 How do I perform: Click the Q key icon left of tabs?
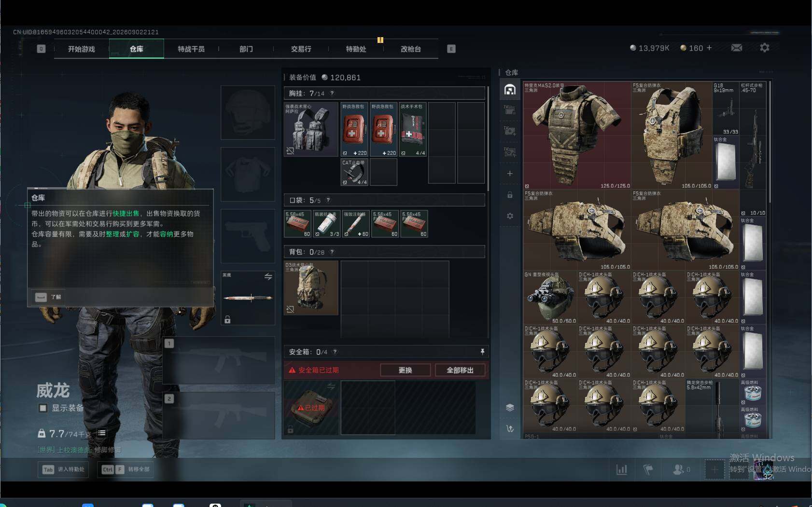[41, 49]
